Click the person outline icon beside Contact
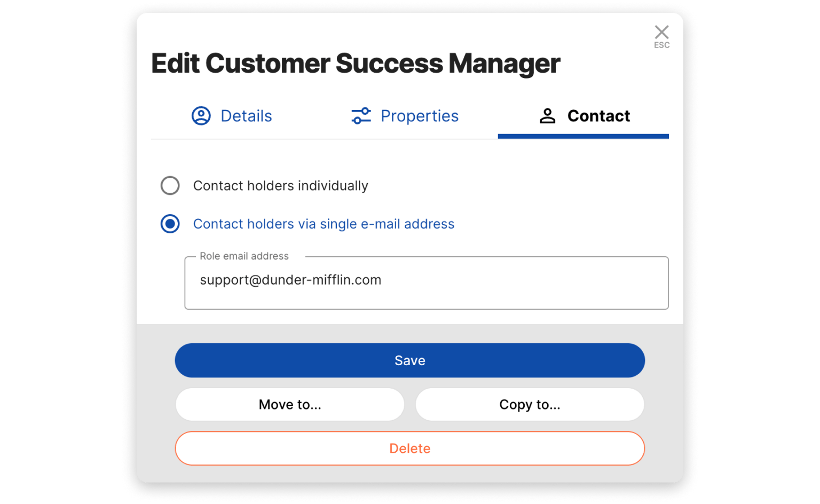820x504 pixels. [547, 116]
